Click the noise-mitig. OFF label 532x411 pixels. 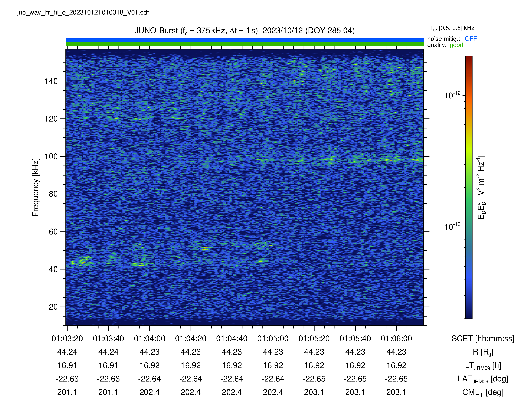point(452,39)
